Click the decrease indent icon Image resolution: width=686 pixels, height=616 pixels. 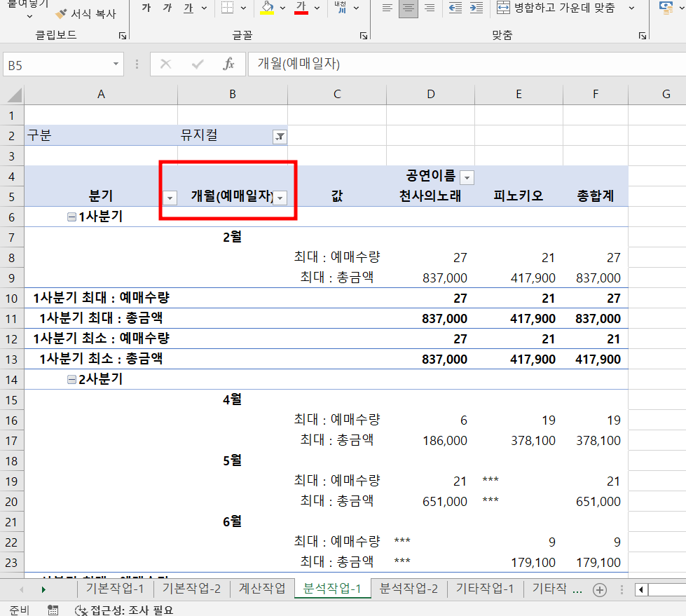click(455, 8)
